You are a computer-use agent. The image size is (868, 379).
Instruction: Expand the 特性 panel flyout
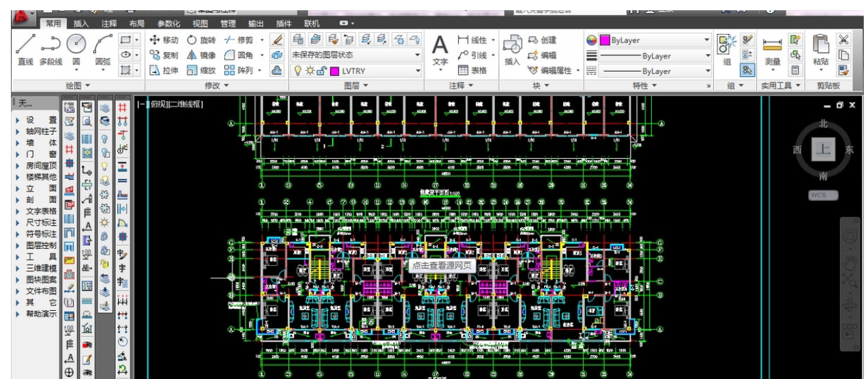click(644, 85)
